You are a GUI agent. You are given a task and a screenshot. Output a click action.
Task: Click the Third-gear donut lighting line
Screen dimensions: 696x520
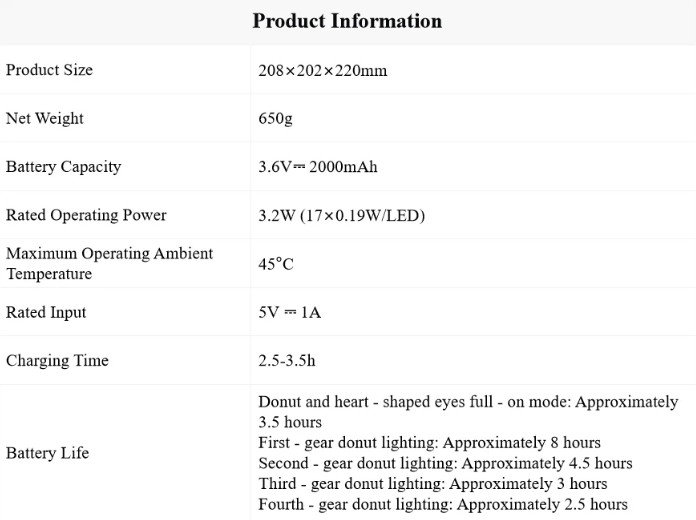(x=432, y=484)
